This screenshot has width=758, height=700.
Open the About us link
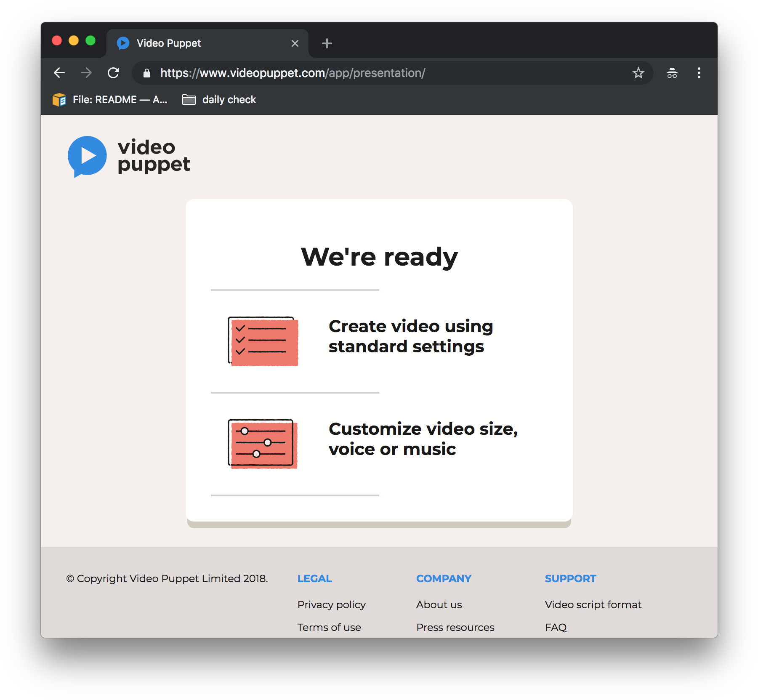439,605
